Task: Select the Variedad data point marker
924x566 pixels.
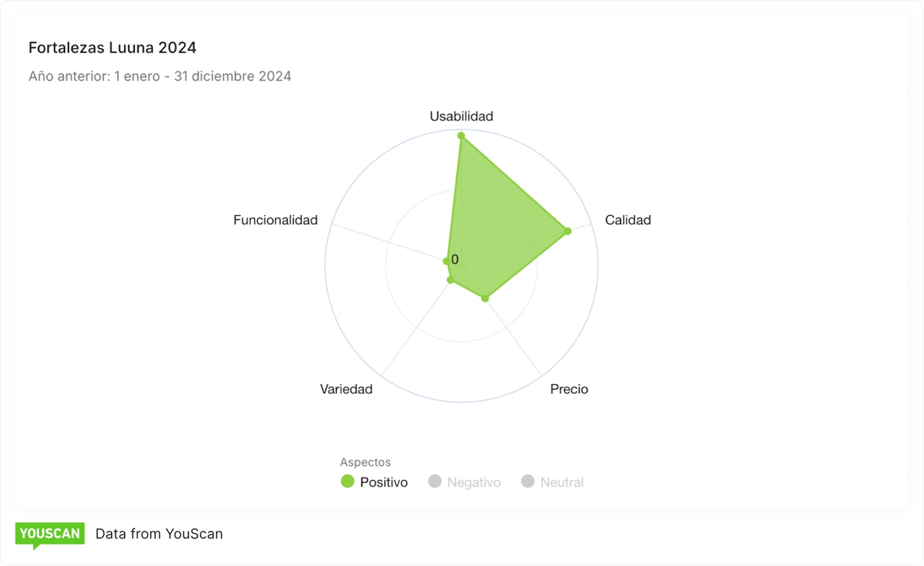Action: pyautogui.click(x=450, y=279)
